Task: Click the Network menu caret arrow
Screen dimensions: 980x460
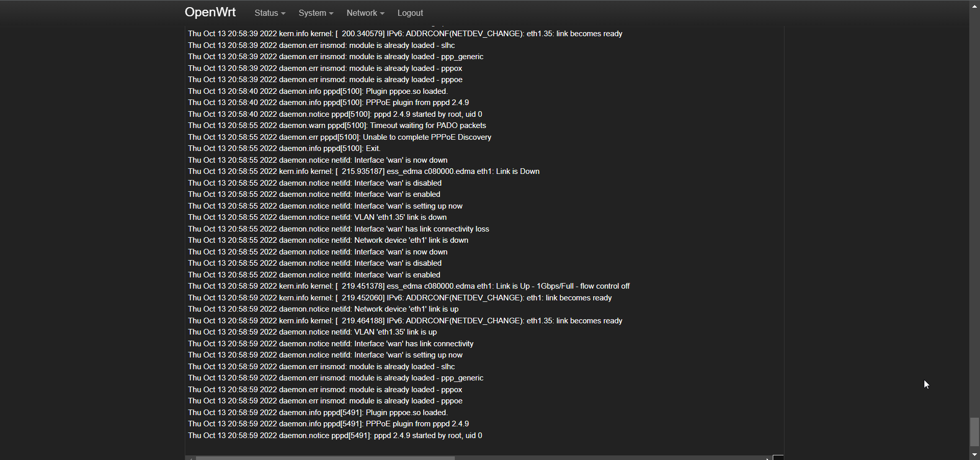Action: (x=382, y=14)
